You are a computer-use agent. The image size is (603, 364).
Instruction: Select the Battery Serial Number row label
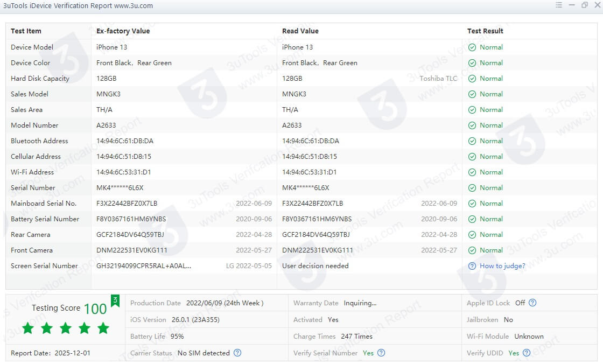tap(45, 219)
